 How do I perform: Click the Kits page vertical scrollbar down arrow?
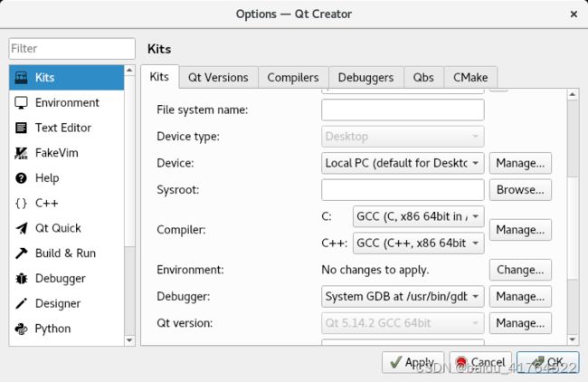point(573,339)
